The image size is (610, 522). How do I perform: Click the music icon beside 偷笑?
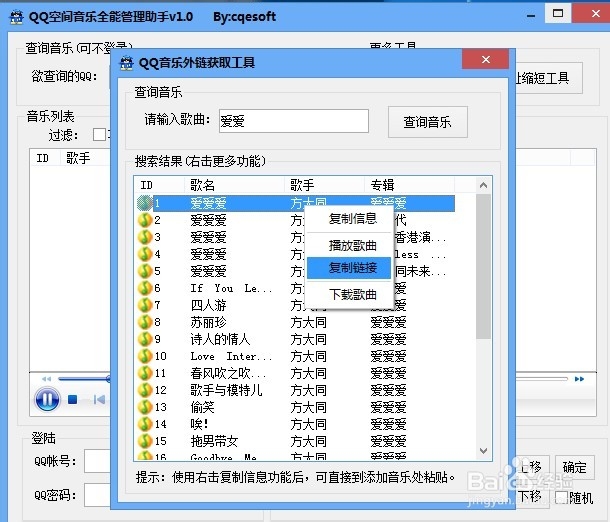click(145, 407)
